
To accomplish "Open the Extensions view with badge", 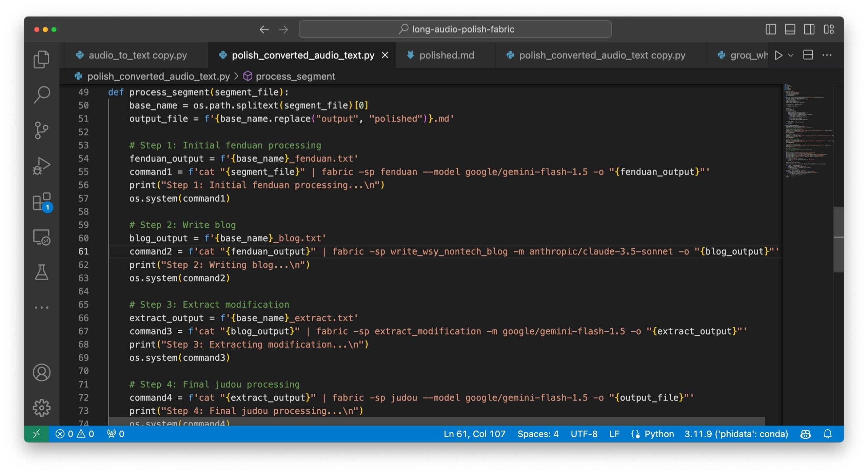I will coord(42,202).
